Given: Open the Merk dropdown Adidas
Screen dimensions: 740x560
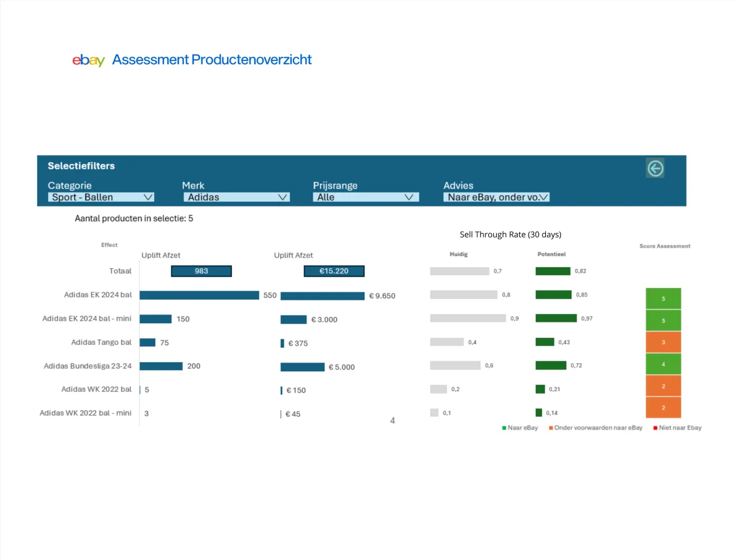Looking at the screenshot, I should 237,197.
